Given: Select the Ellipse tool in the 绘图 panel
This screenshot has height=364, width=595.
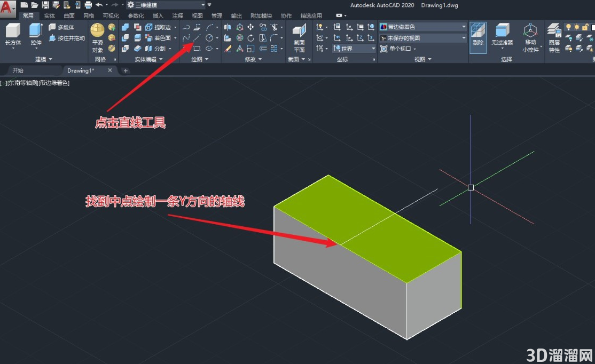Looking at the screenshot, I should (209, 49).
